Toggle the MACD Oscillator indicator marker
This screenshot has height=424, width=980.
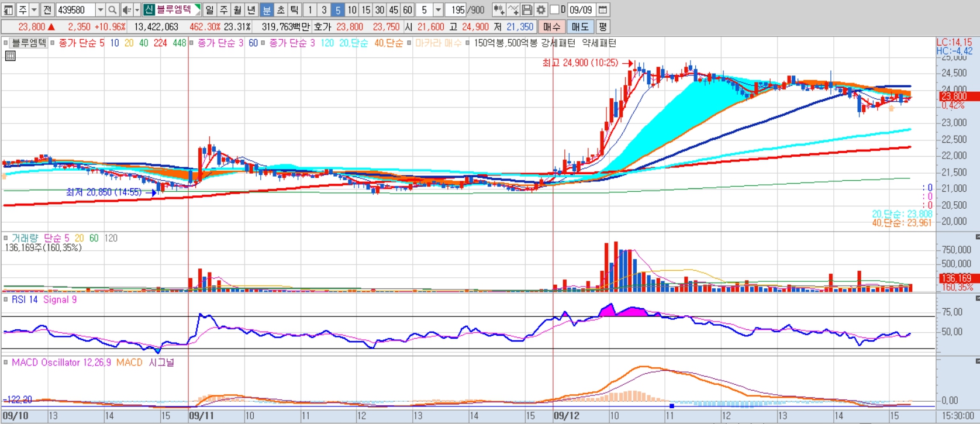point(6,363)
